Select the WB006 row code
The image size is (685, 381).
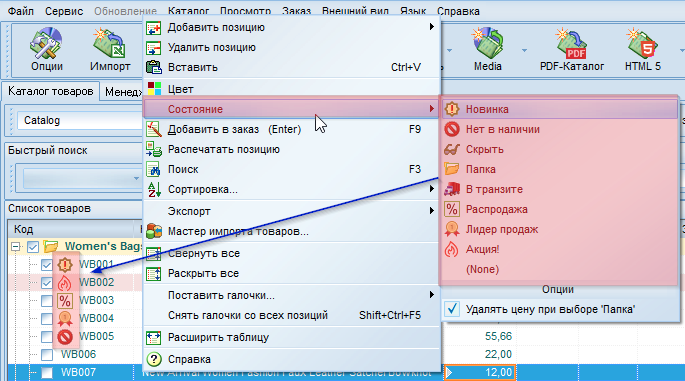click(78, 354)
